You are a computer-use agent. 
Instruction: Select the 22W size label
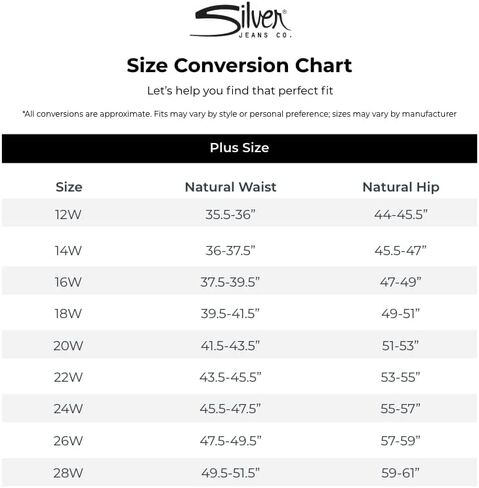(68, 377)
